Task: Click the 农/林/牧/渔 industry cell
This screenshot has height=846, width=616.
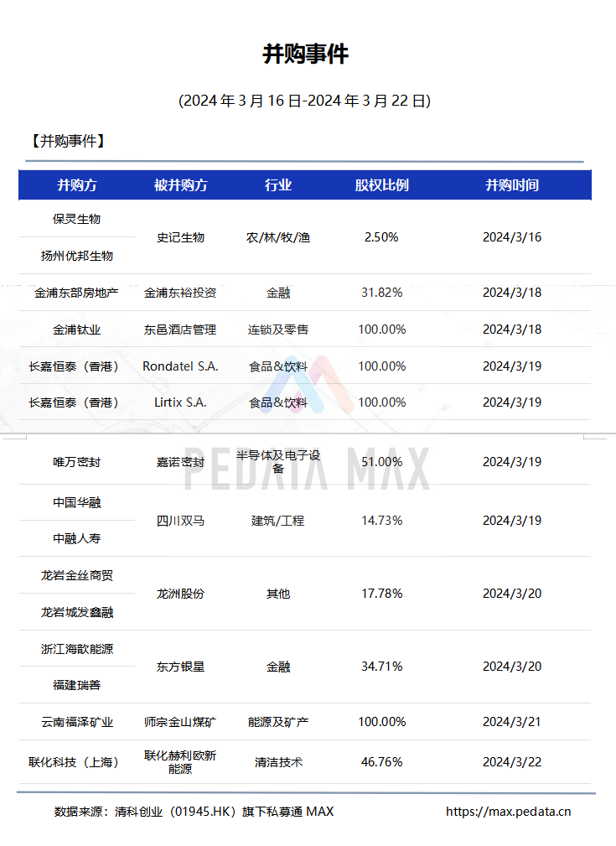Action: pyautogui.click(x=278, y=237)
